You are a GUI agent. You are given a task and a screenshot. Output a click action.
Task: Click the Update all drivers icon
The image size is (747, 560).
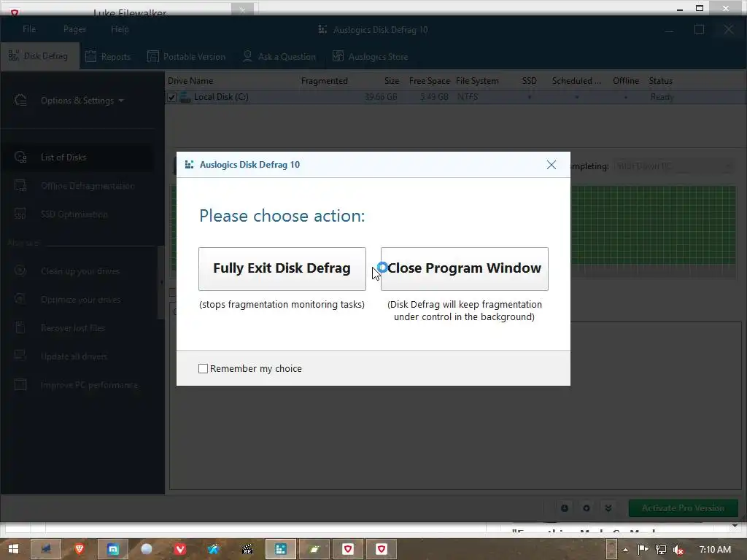[20, 356]
